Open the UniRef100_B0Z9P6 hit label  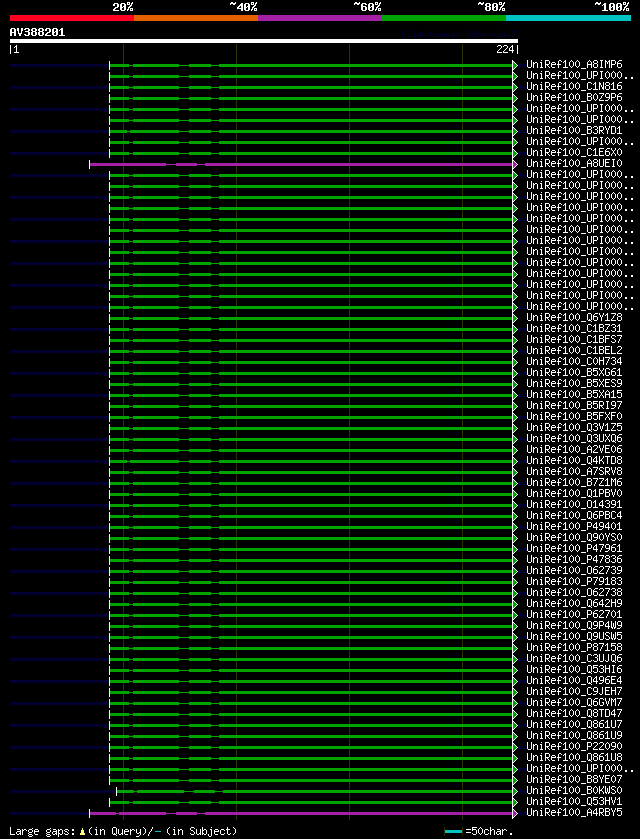574,98
